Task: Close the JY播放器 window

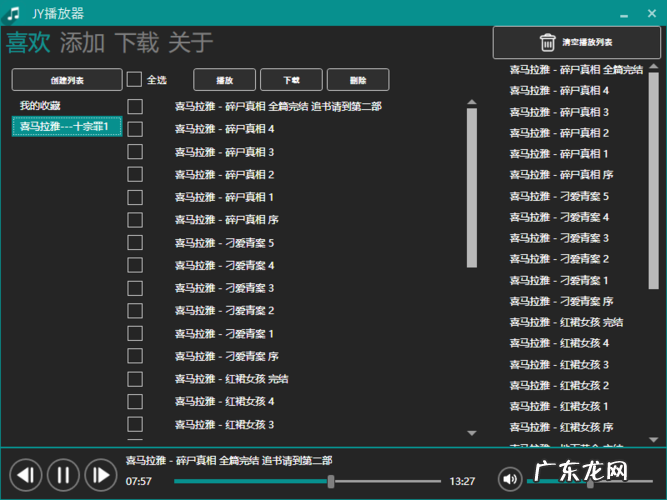Action: tap(652, 14)
